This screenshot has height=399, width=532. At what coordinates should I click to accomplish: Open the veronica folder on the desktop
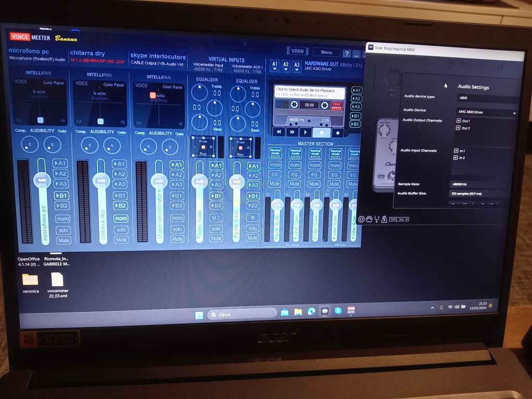(x=31, y=283)
